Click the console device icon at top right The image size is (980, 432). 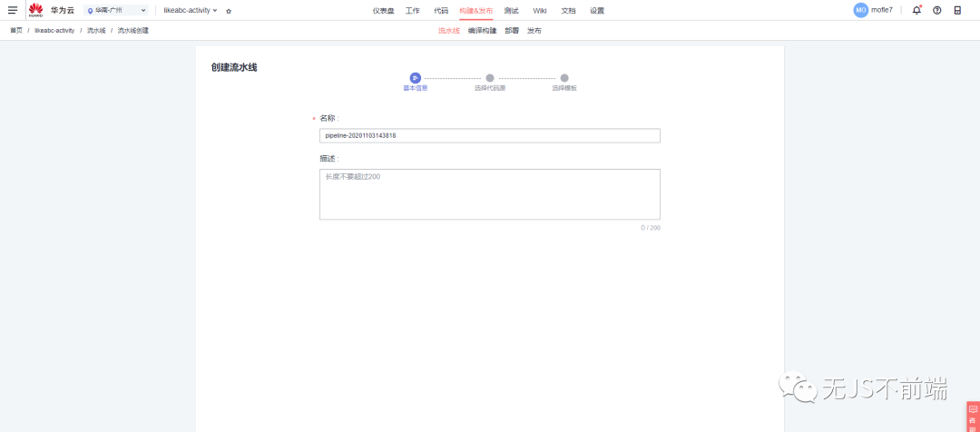(957, 10)
